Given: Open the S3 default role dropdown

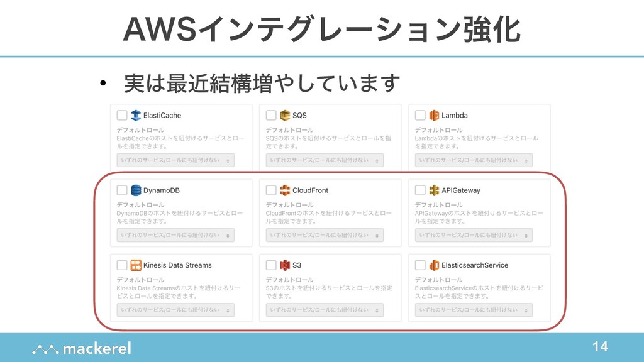Looking at the screenshot, I should click(325, 310).
